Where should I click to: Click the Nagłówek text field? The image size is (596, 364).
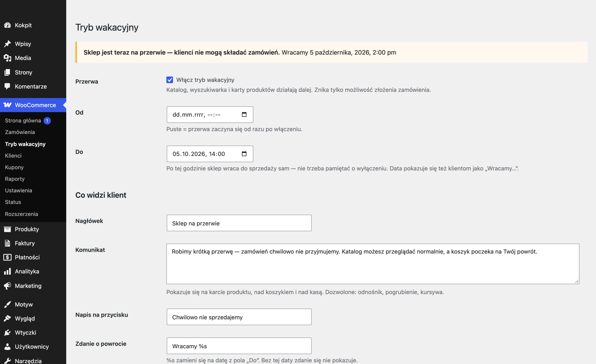[239, 223]
